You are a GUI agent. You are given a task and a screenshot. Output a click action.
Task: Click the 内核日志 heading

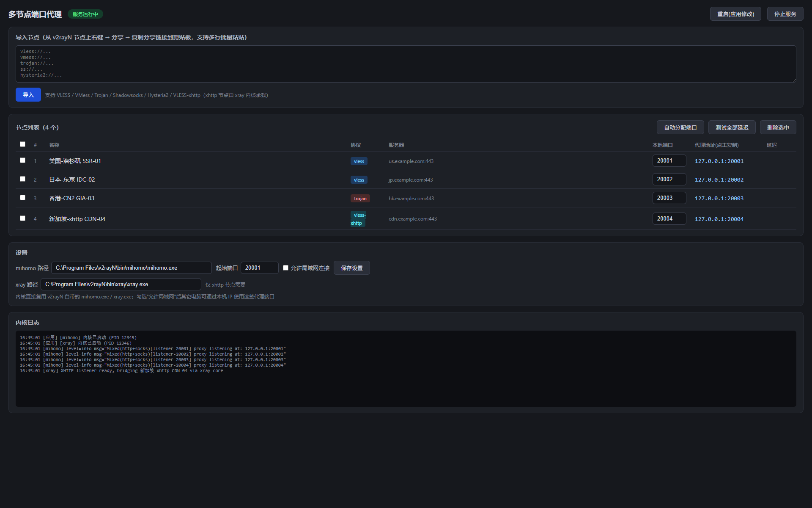[27, 323]
